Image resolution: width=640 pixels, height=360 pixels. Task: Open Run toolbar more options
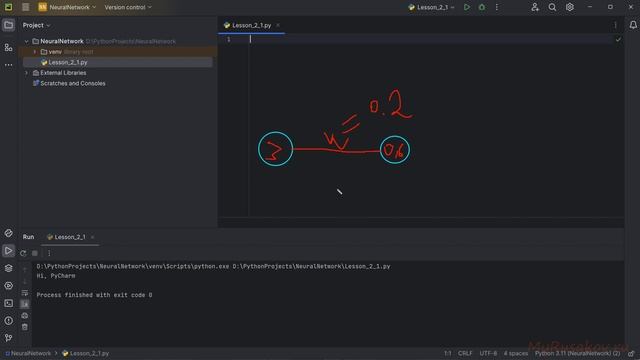click(x=49, y=253)
